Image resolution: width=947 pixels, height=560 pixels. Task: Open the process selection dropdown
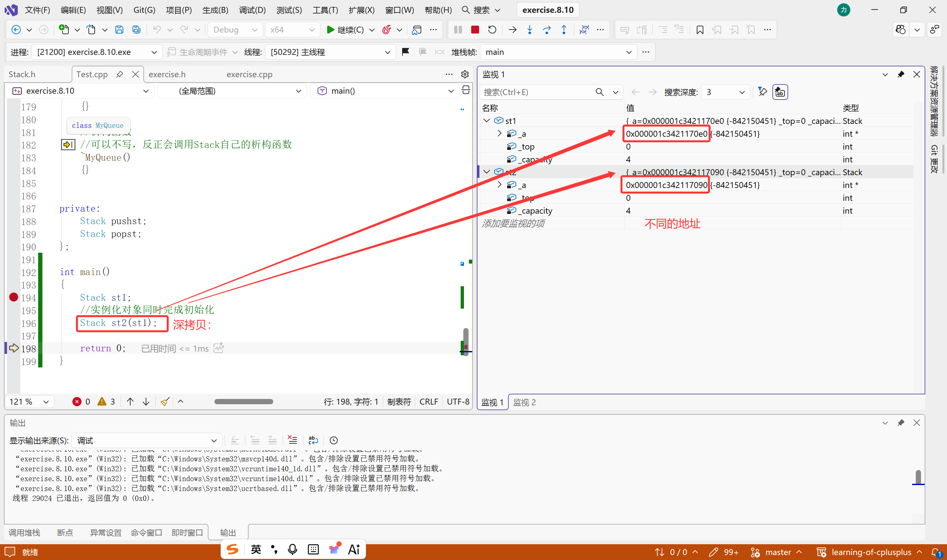click(97, 52)
